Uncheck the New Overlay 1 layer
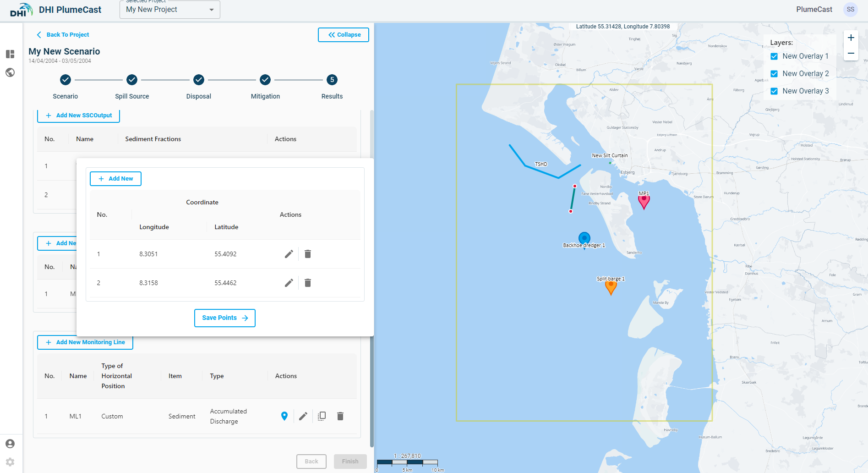The image size is (868, 473). 774,56
